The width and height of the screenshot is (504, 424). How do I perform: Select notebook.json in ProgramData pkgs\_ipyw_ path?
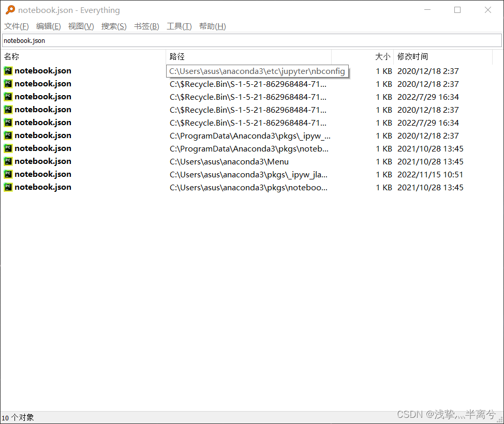43,135
